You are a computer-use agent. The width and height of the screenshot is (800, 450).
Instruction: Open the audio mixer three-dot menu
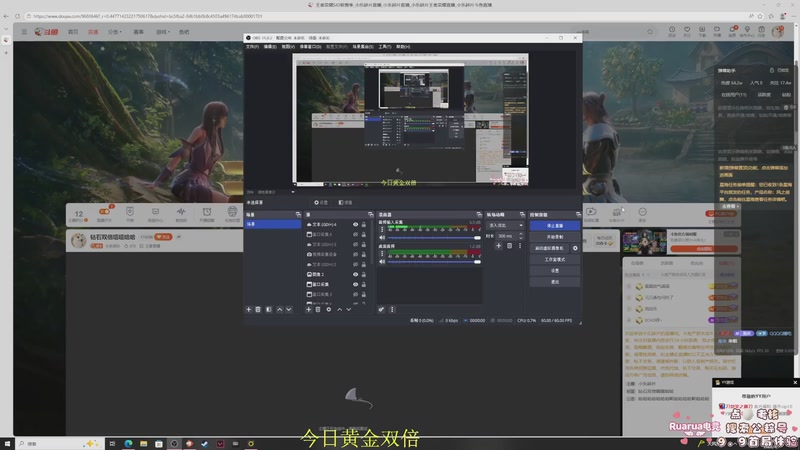click(x=392, y=309)
